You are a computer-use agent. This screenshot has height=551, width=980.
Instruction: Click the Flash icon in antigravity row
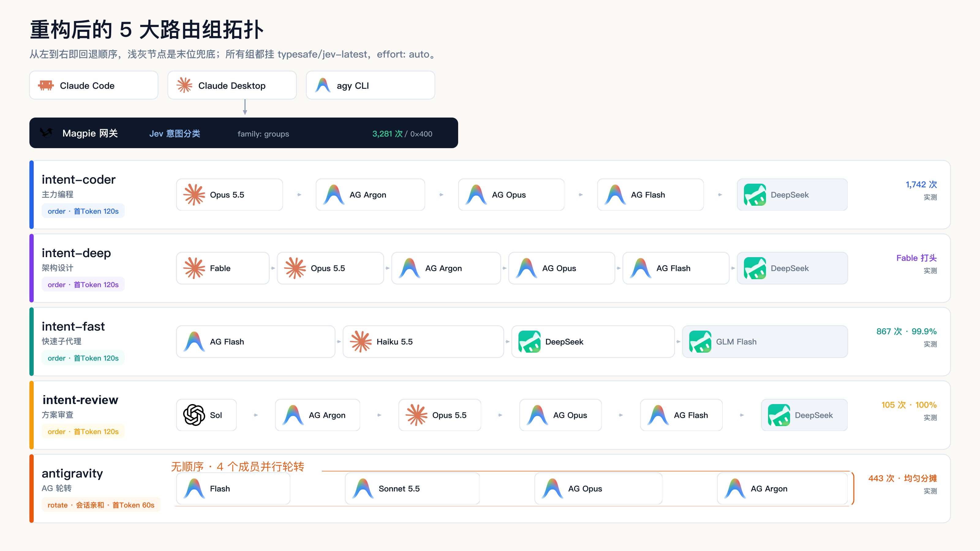pyautogui.click(x=194, y=489)
